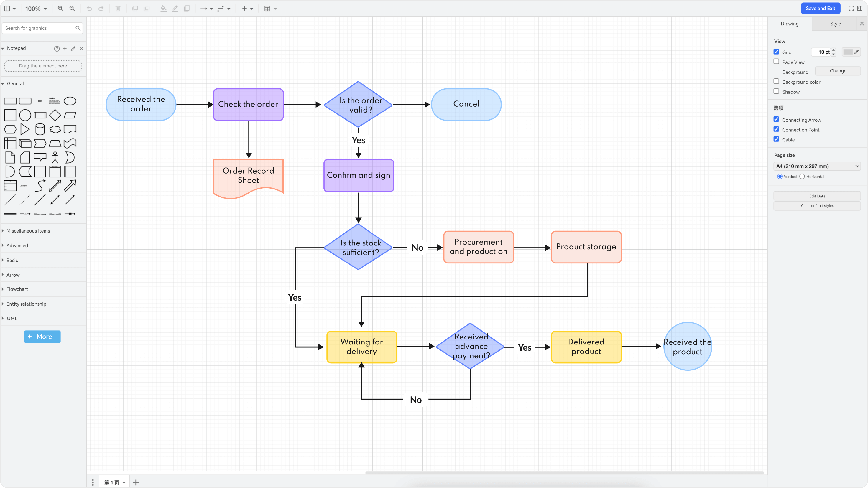
Task: Select the line color pen icon
Action: (175, 9)
